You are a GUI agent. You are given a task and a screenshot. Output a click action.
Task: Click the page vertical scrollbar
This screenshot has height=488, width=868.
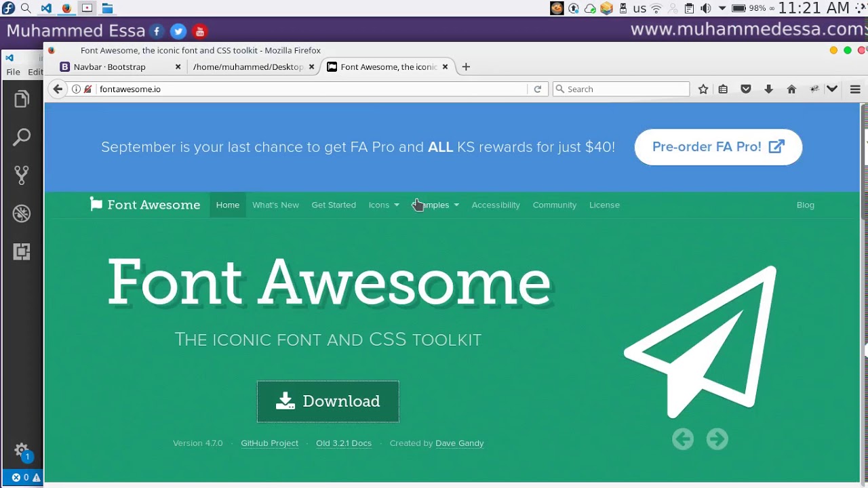(864, 161)
